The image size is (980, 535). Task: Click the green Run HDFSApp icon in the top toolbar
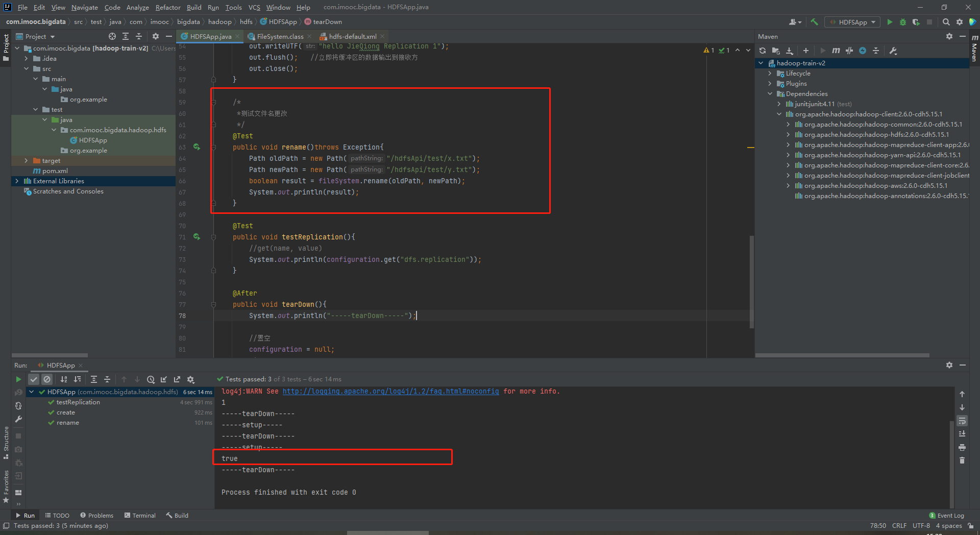[x=890, y=22]
